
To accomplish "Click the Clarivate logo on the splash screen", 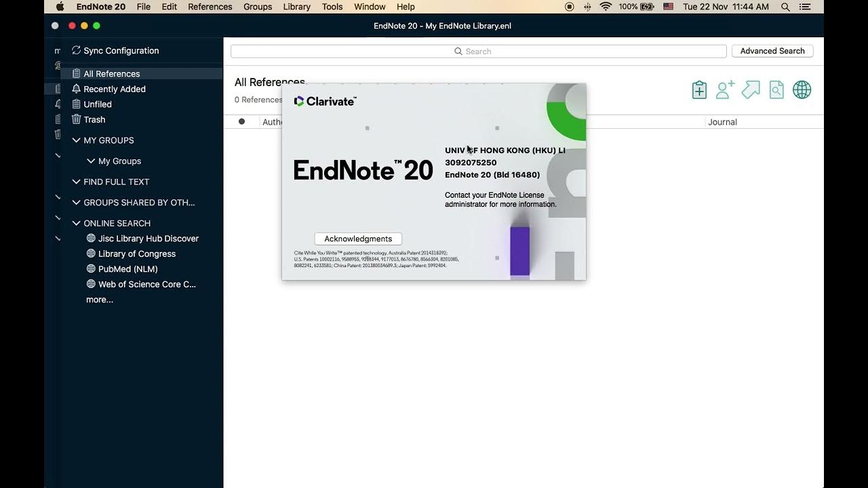I will click(x=325, y=101).
